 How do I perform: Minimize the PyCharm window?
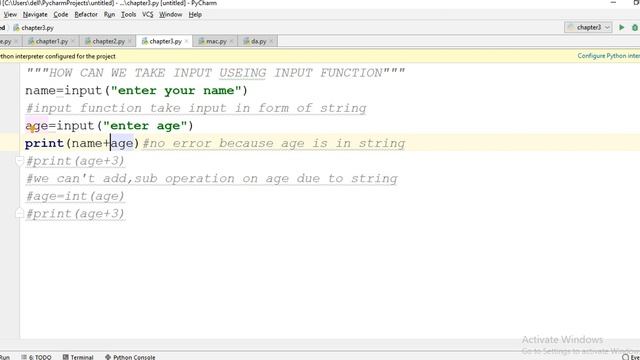point(613,3)
